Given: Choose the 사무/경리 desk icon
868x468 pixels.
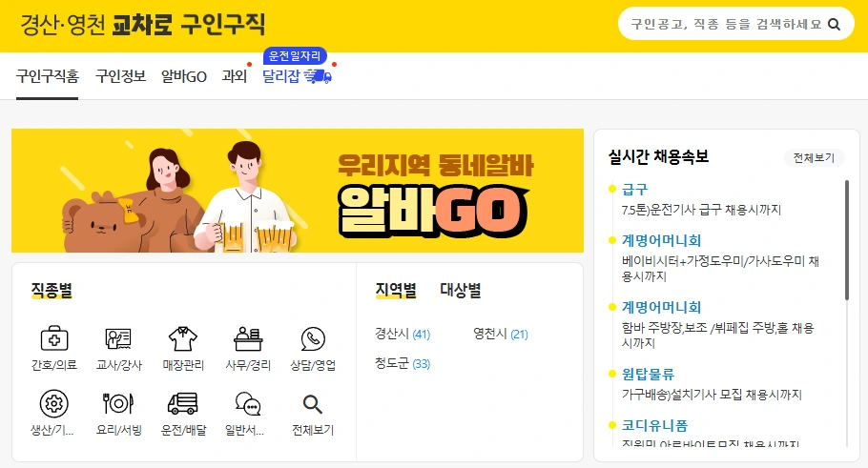Looking at the screenshot, I should (x=248, y=338).
